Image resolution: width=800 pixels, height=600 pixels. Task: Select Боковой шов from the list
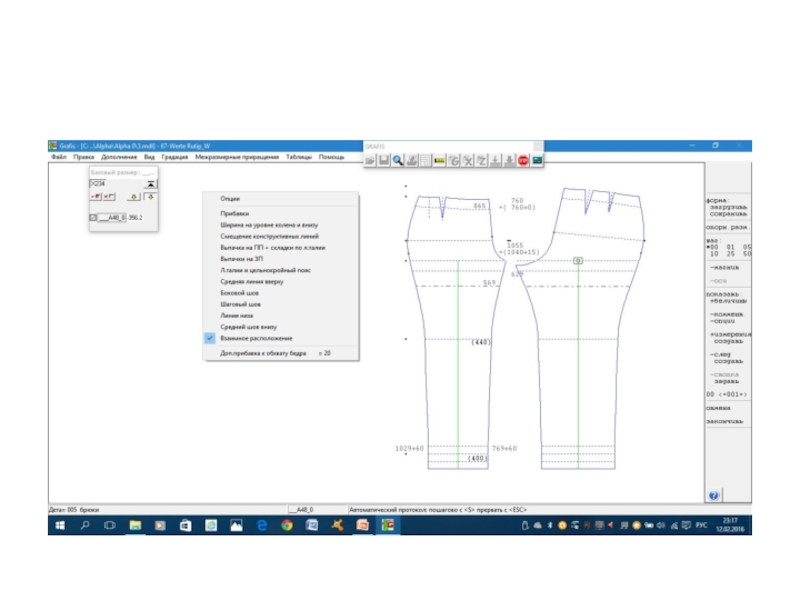[239, 292]
